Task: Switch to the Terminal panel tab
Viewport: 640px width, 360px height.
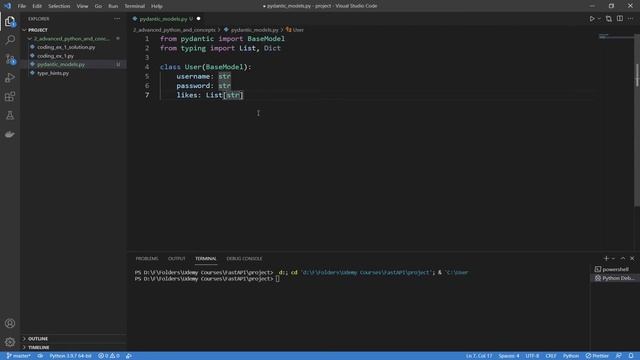Action: [x=206, y=259]
